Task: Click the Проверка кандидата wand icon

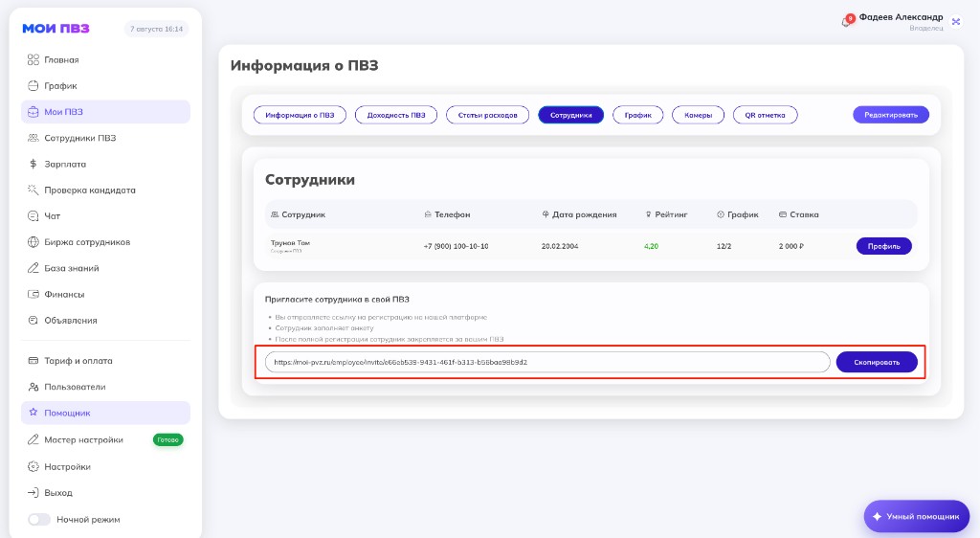Action: pos(33,190)
